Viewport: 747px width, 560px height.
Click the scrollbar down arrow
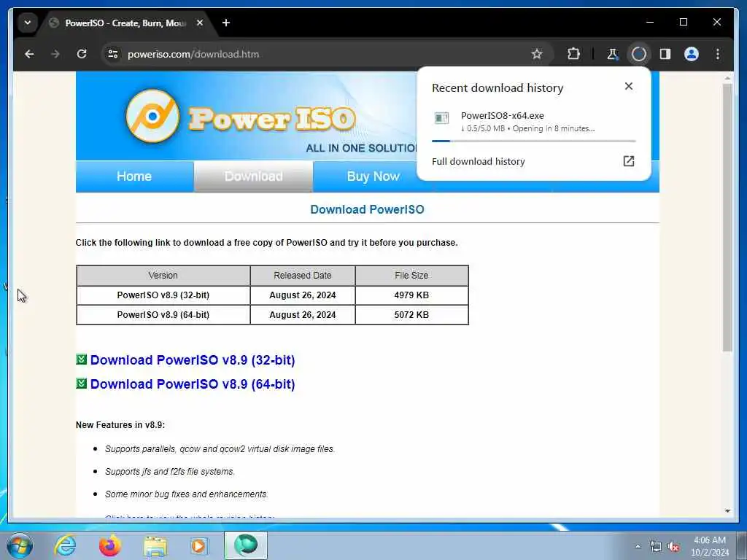(727, 511)
